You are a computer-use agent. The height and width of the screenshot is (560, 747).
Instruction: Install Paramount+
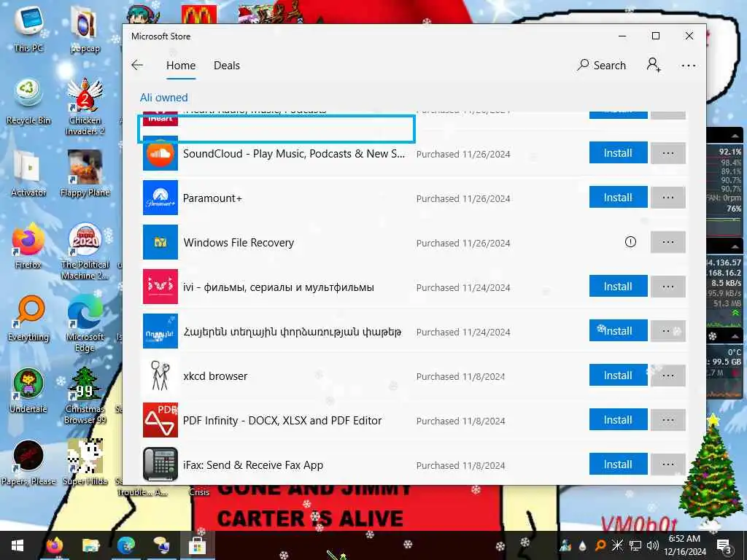click(618, 197)
